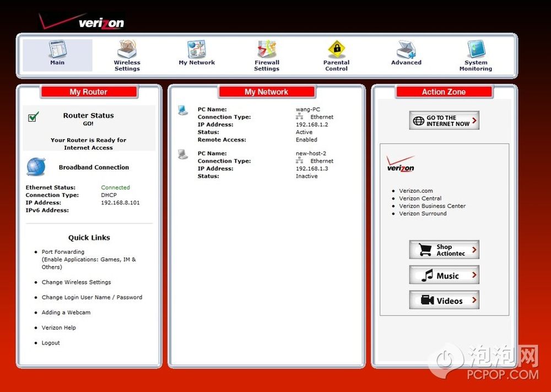Click the Remote Access Enabled value
The width and height of the screenshot is (551, 392).
[x=306, y=140]
